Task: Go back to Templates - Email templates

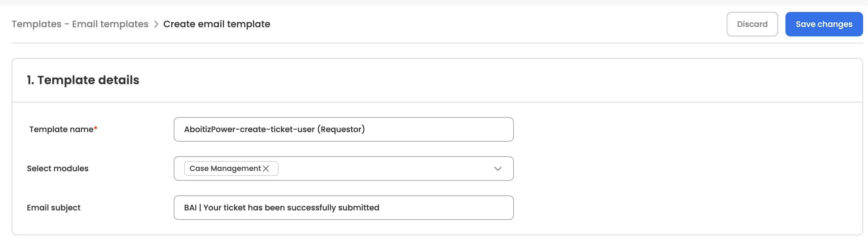Action: 80,24
